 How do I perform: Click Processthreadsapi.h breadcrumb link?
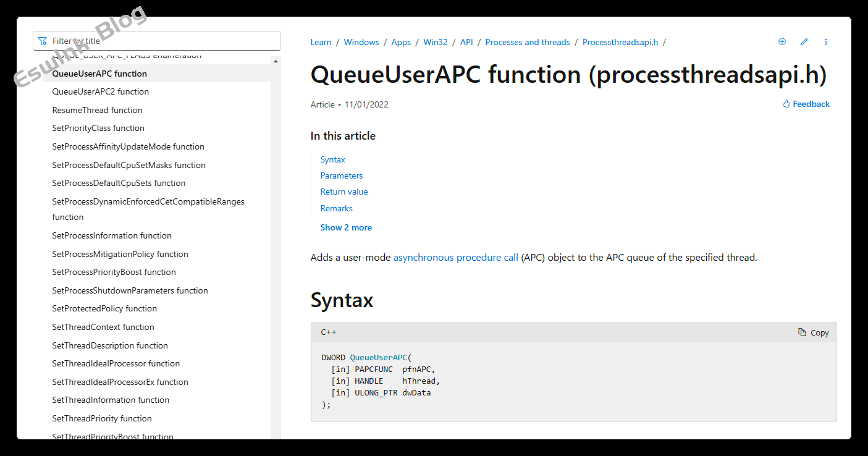tap(620, 42)
